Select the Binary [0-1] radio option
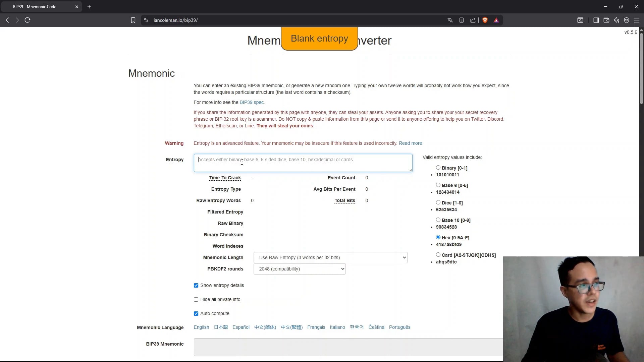The height and width of the screenshot is (362, 644). [x=438, y=168]
